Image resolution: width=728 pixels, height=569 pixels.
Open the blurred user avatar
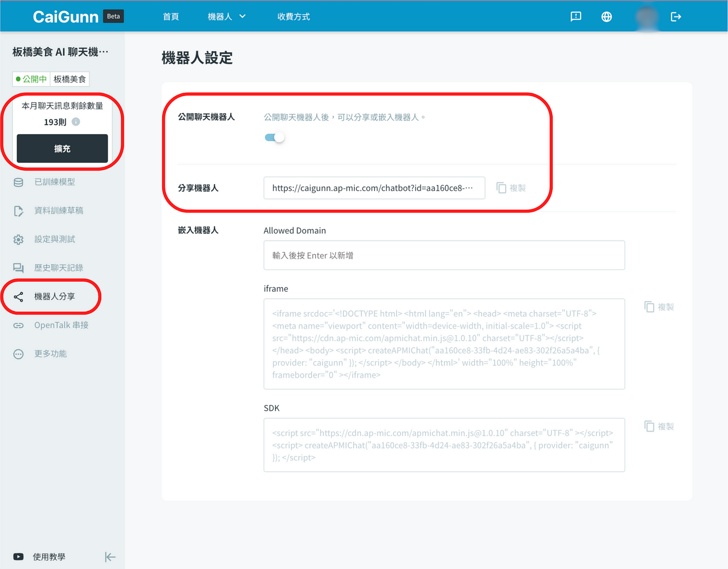click(x=647, y=17)
